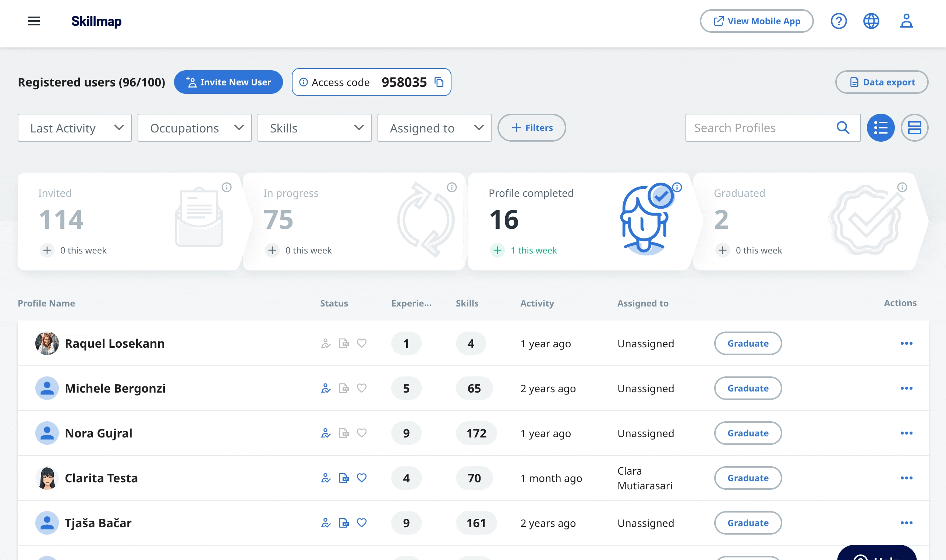946x560 pixels.
Task: Click Nora Gujral's CV status icon
Action: [344, 433]
